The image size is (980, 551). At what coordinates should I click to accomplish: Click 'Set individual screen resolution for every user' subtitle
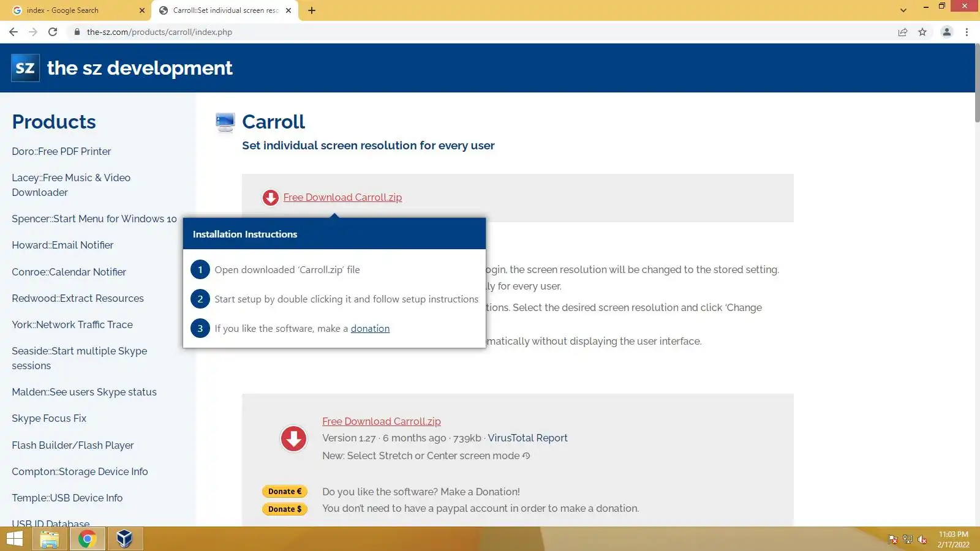[x=368, y=145]
